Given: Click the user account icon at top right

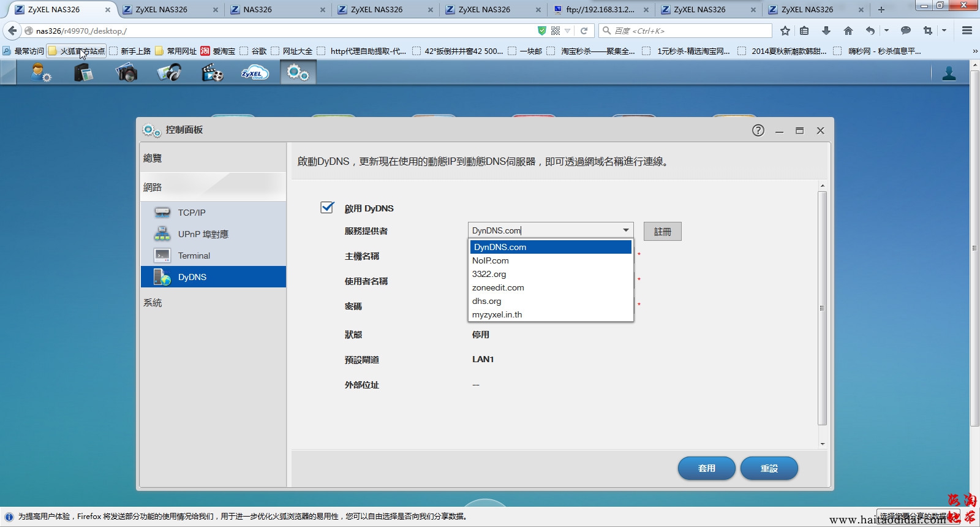Looking at the screenshot, I should click(x=949, y=74).
